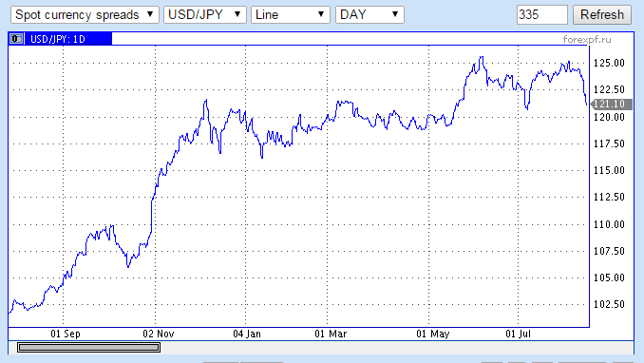Click the 120.00 price axis label
Image resolution: width=644 pixels, height=363 pixels.
point(609,117)
